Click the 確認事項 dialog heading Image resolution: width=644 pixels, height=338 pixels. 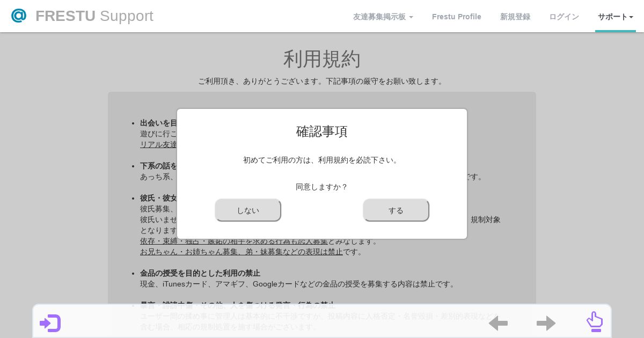(322, 131)
